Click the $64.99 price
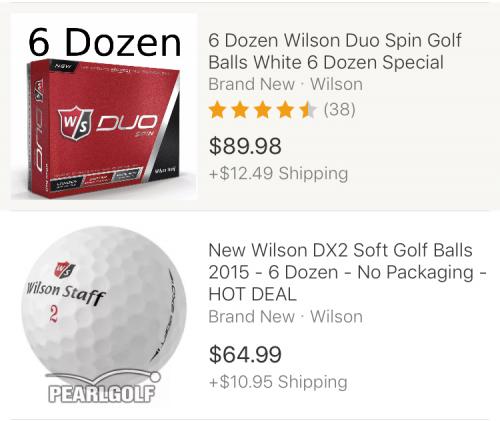 pyautogui.click(x=245, y=354)
